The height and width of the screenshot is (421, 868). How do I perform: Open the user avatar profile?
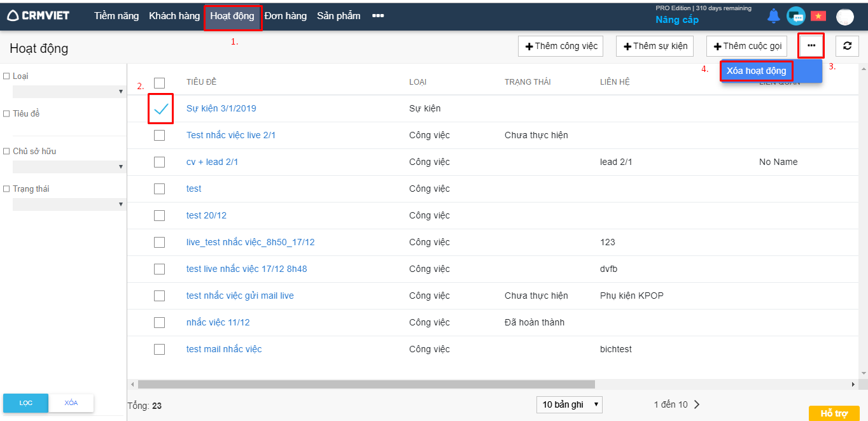[x=844, y=17]
